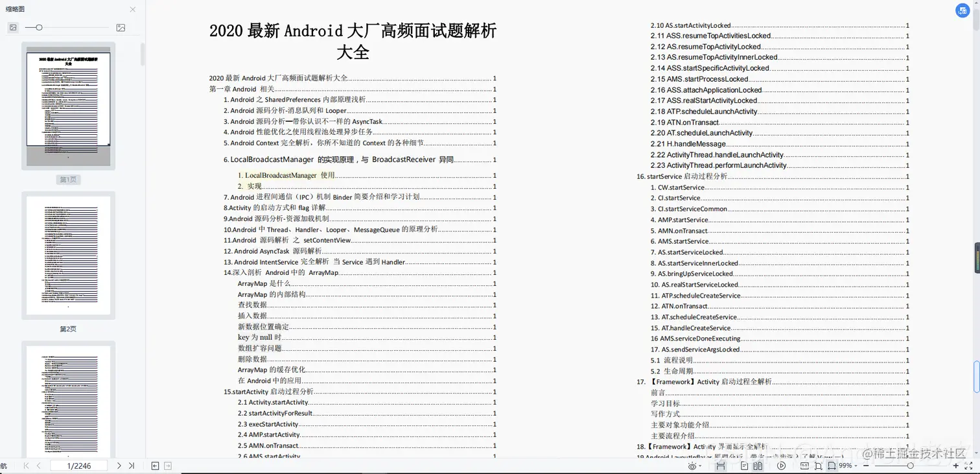Click the zoom in plus button

[955, 466]
